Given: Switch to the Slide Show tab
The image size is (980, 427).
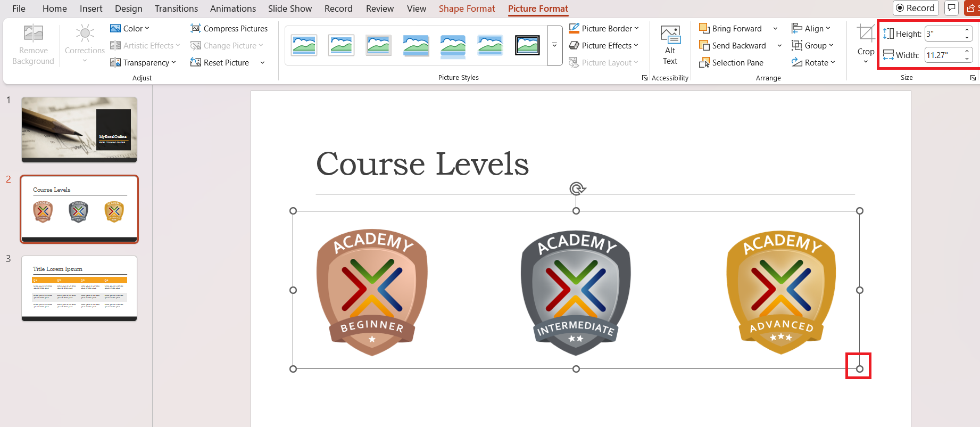Looking at the screenshot, I should (x=290, y=9).
